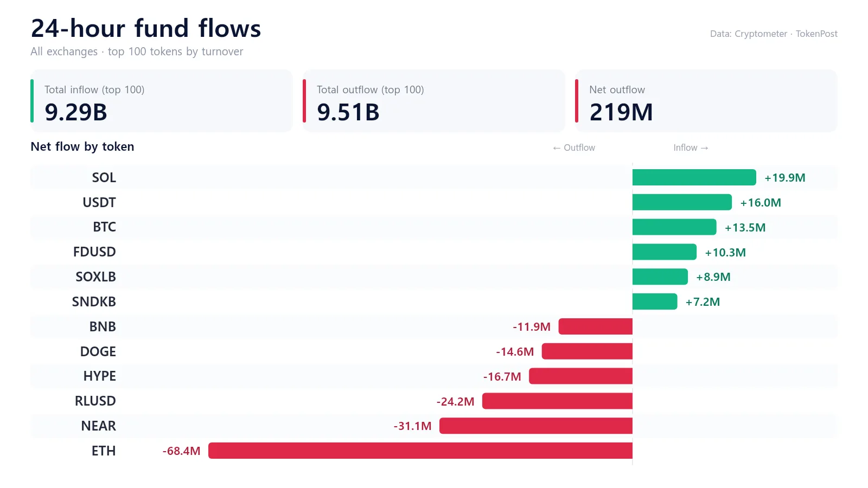Click the +16.0M value

point(761,203)
